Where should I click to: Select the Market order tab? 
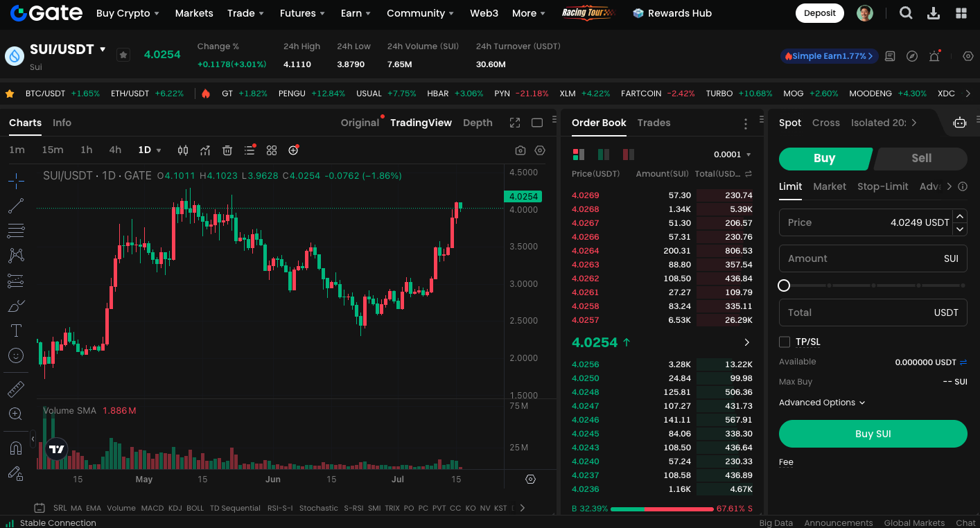coord(830,186)
